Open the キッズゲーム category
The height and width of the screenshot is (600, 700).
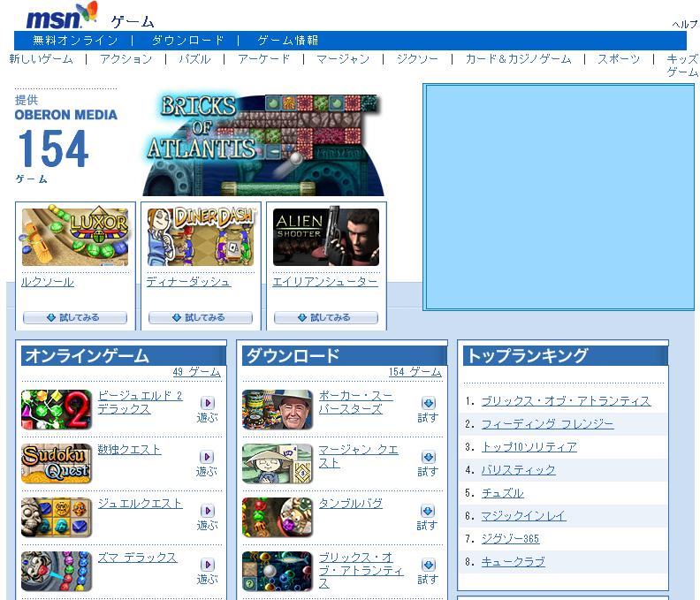coord(682,65)
